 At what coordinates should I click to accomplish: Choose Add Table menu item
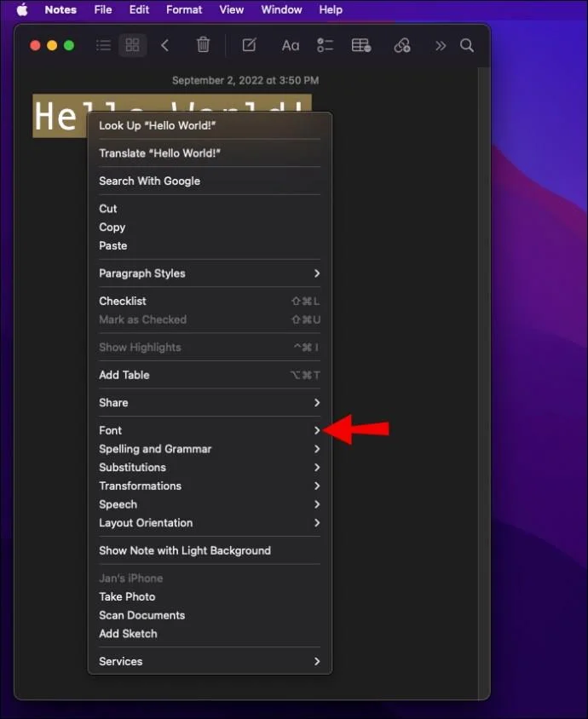[210, 375]
